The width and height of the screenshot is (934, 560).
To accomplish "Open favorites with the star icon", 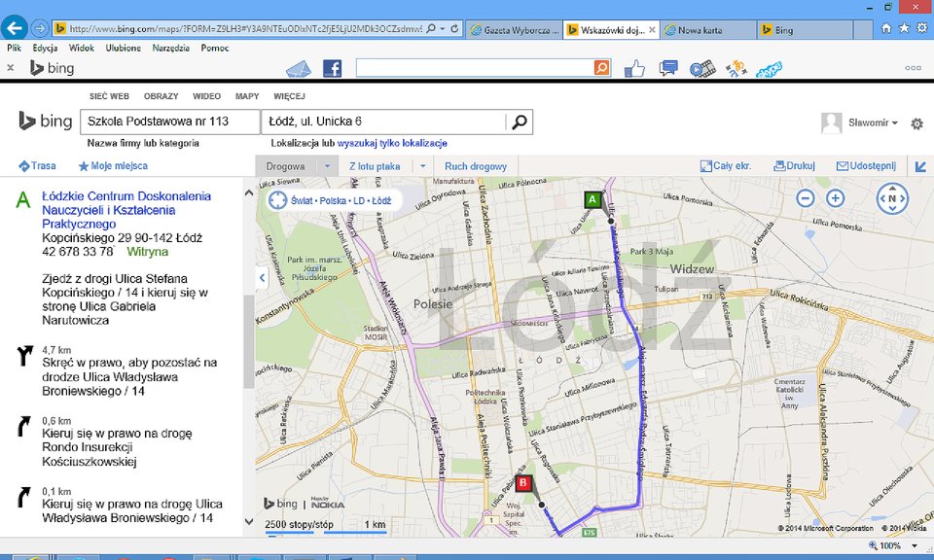I will pyautogui.click(x=904, y=28).
